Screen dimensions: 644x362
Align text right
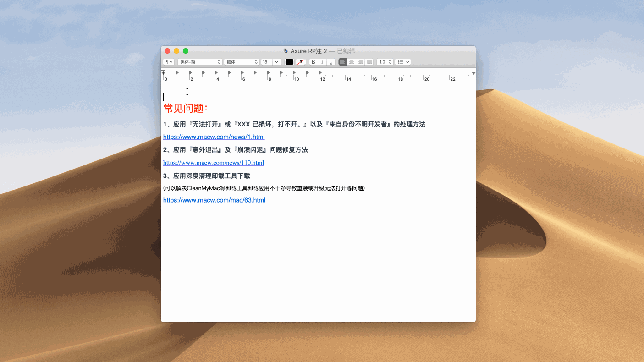pos(360,62)
